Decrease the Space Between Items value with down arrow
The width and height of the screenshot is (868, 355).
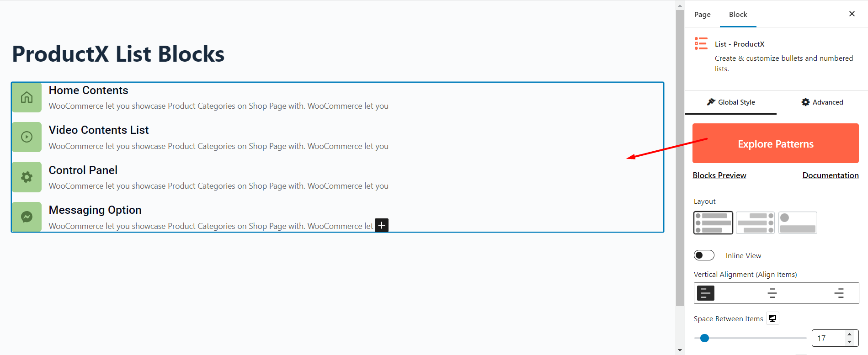pyautogui.click(x=849, y=342)
